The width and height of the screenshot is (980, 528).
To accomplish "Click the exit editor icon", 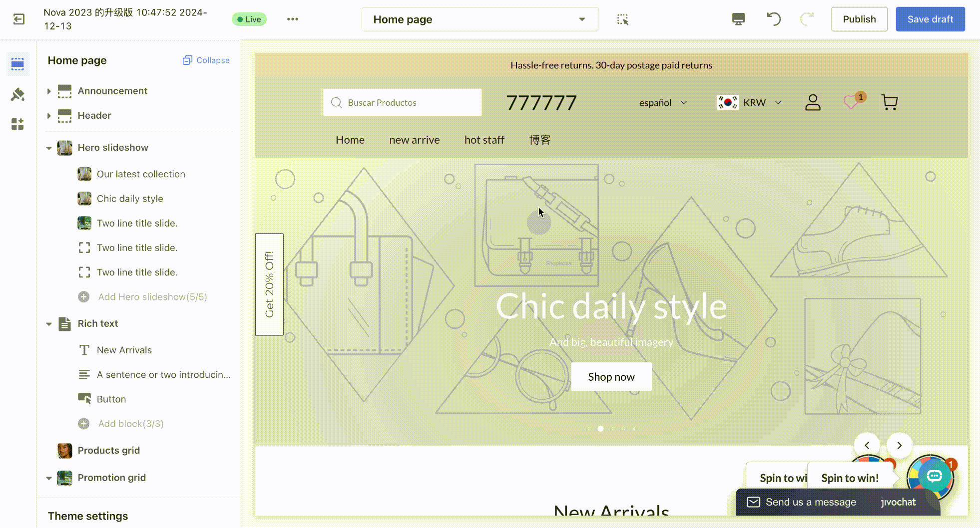I will click(18, 19).
